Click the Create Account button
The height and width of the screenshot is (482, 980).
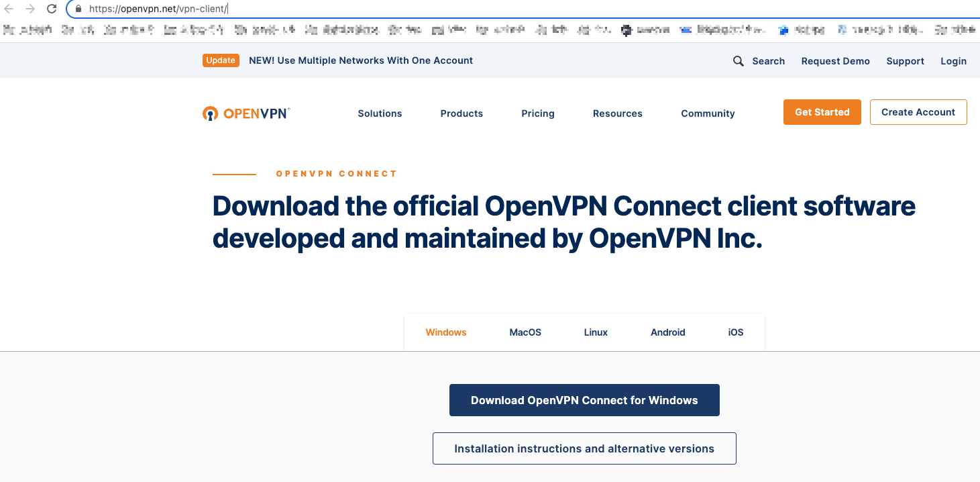point(918,112)
